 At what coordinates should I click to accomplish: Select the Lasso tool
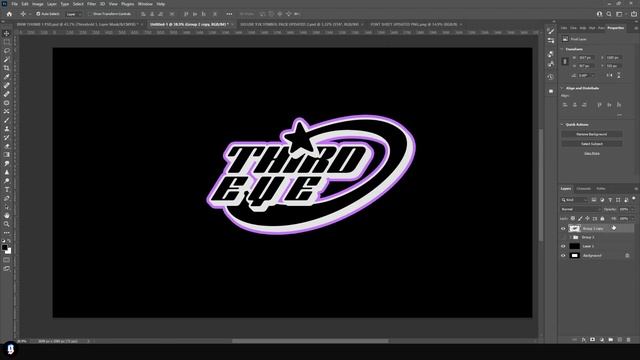(x=7, y=51)
